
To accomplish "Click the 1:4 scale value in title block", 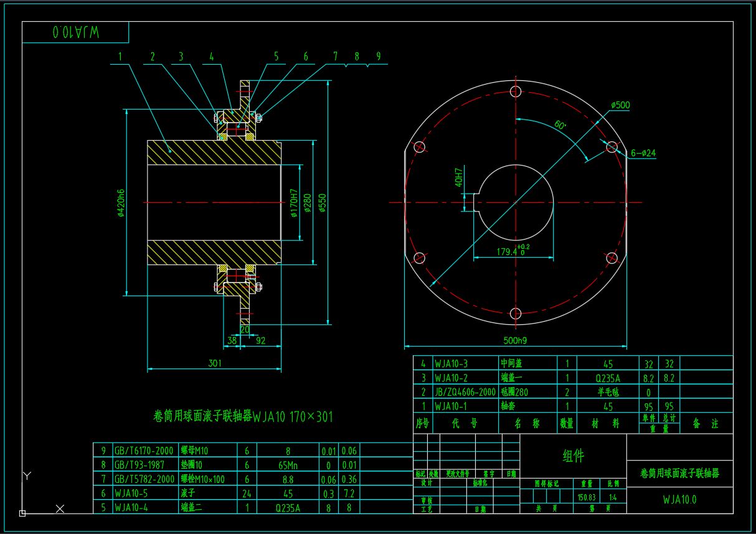I will (613, 497).
